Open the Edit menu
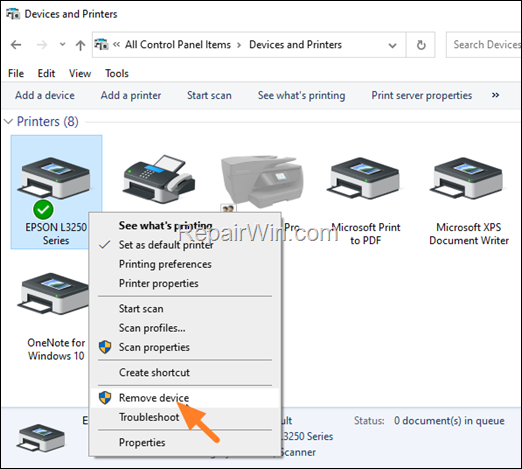The height and width of the screenshot is (469, 522). pos(46,73)
